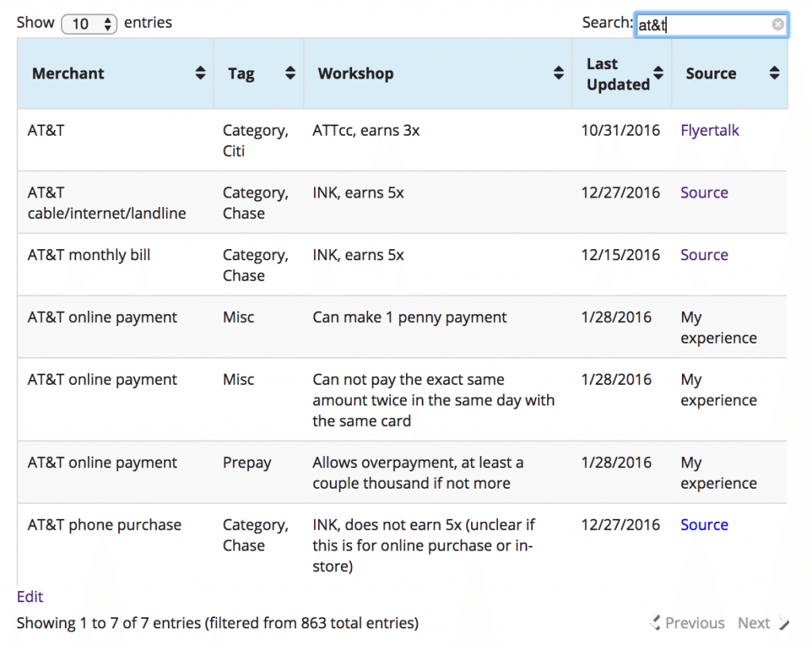
Task: Click the Workshop column sort arrows
Action: 560,73
